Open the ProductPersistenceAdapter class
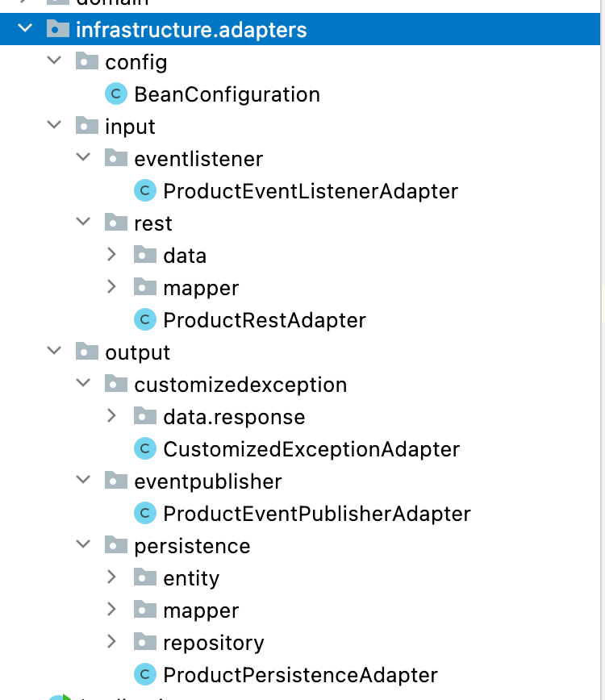Image resolution: width=605 pixels, height=700 pixels. coord(301,675)
